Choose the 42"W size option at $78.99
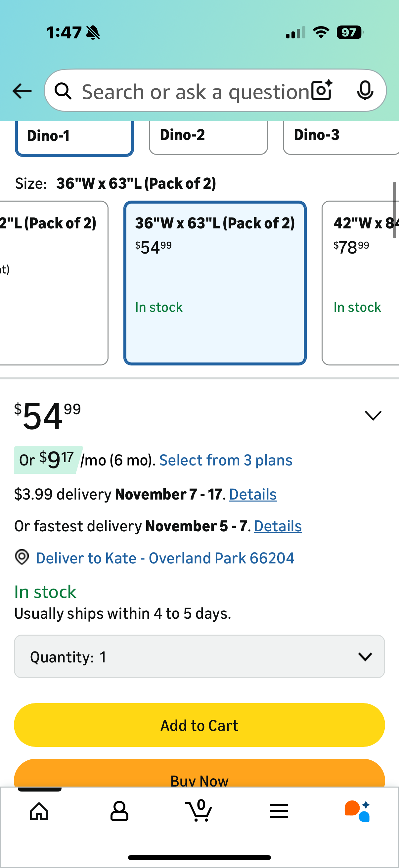Image resolution: width=399 pixels, height=868 pixels. pyautogui.click(x=360, y=282)
